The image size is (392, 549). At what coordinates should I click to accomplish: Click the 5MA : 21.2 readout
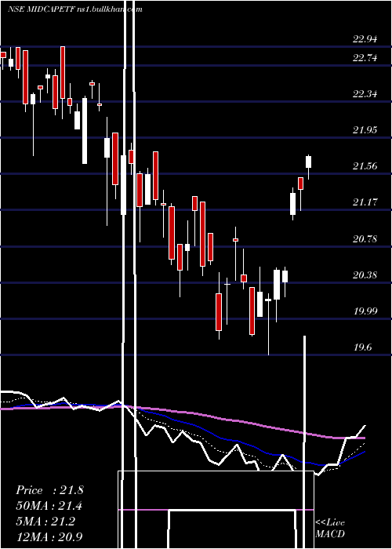(45, 522)
